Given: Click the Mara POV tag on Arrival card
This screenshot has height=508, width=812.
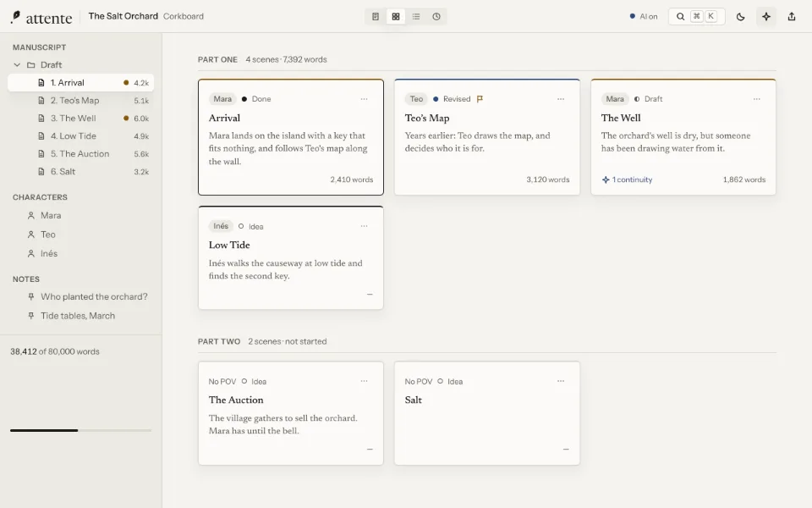Looking at the screenshot, I should click(x=222, y=99).
